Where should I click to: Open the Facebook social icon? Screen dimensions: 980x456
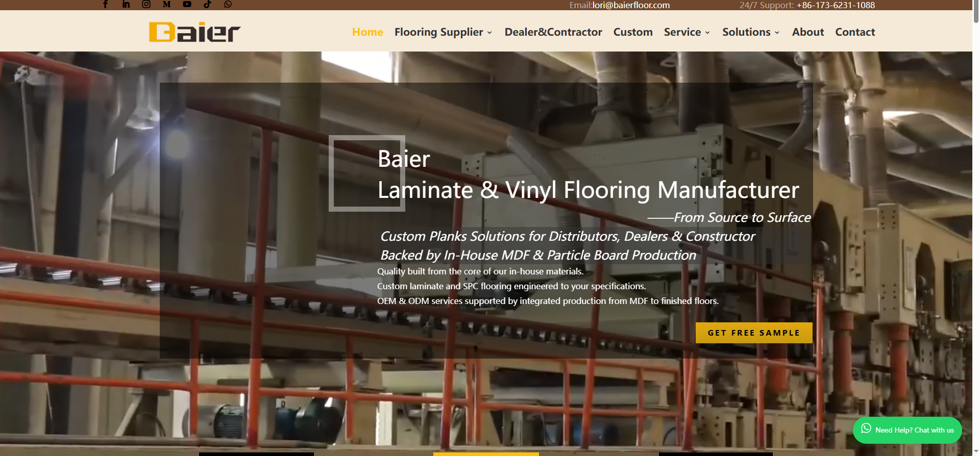pyautogui.click(x=106, y=4)
